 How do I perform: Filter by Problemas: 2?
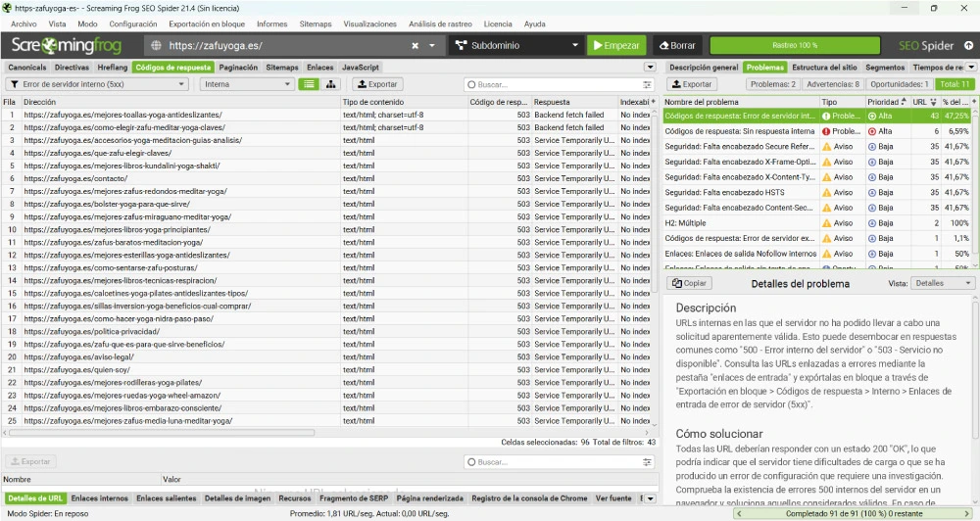click(772, 84)
